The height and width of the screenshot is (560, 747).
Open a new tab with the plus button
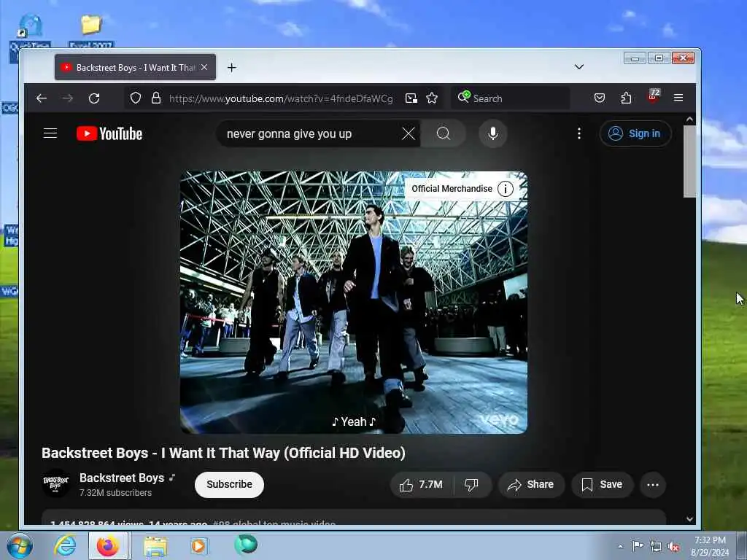pos(231,68)
